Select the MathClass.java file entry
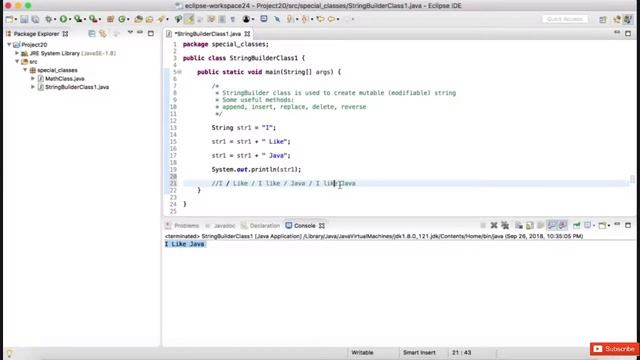 click(x=64, y=78)
